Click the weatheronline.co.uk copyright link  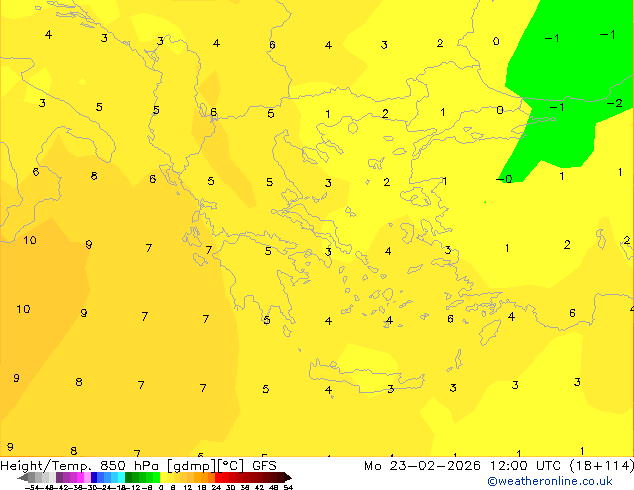coord(550,481)
